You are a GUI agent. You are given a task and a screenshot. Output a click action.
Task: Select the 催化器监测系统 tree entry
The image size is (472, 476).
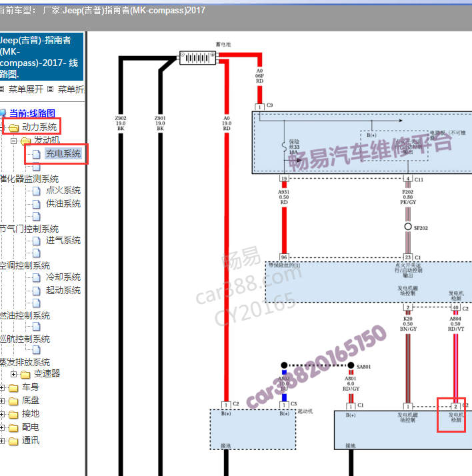(x=29, y=179)
